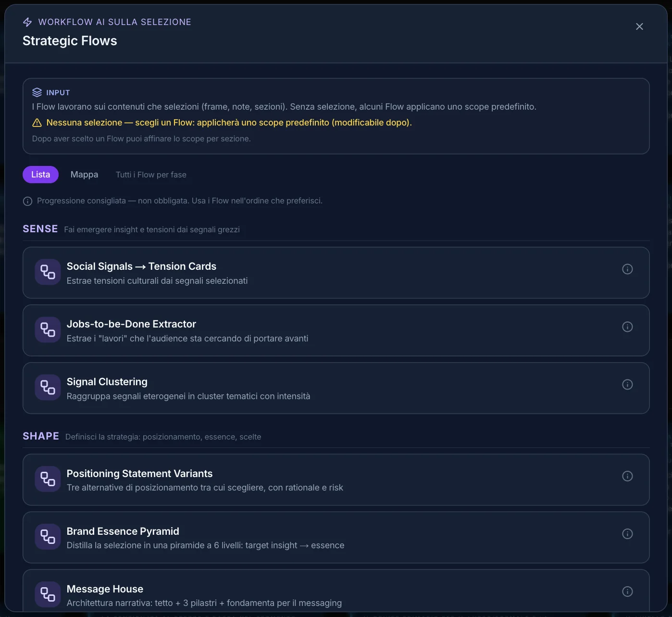Viewport: 672px width, 617px height.
Task: Click flow icon for Jobs-to-be-Done Extractor
Action: point(48,330)
